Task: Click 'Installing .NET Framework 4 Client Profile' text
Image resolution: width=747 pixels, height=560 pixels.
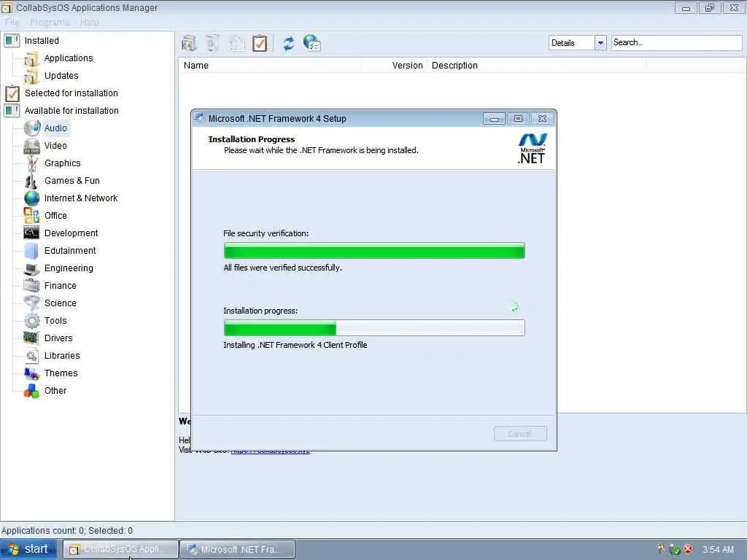Action: click(295, 345)
